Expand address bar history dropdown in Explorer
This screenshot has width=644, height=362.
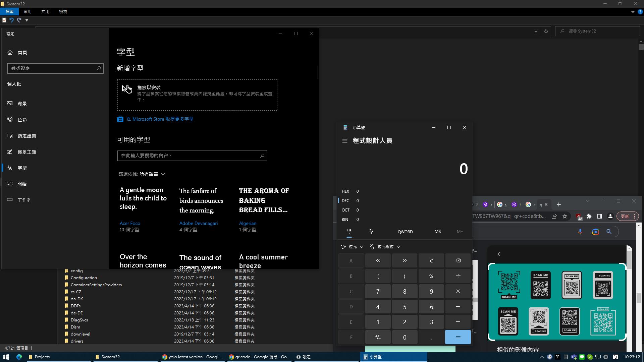tap(536, 31)
